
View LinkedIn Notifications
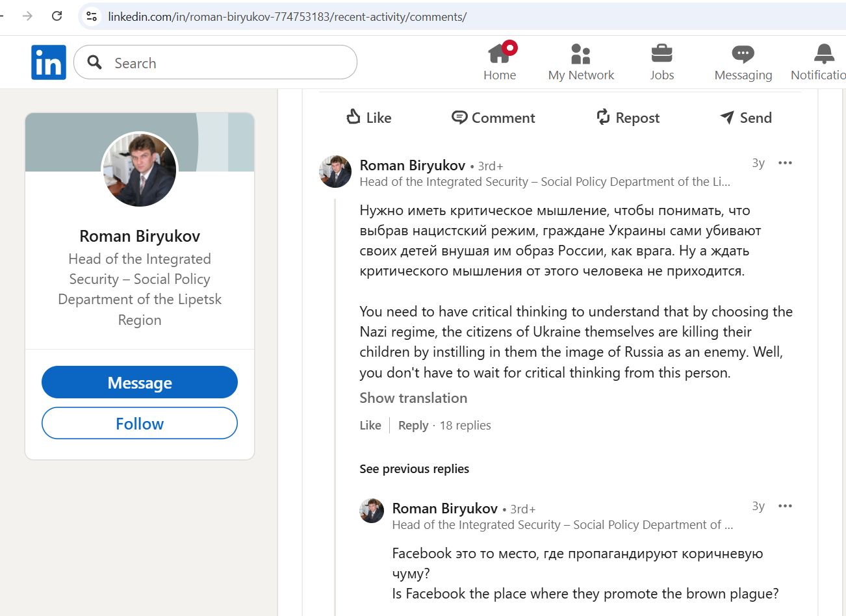pos(822,62)
